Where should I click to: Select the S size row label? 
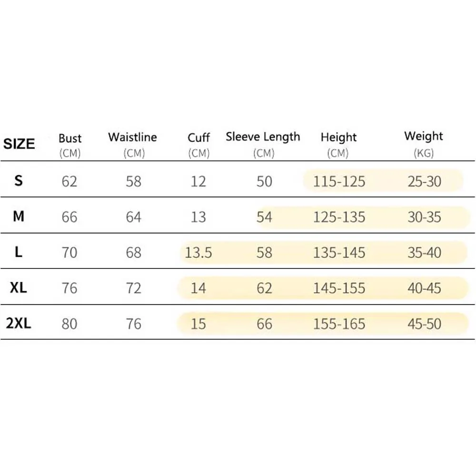click(x=19, y=180)
